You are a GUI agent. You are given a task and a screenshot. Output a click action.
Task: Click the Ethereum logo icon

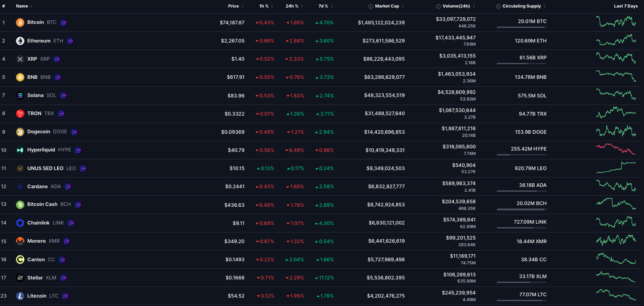tap(20, 41)
